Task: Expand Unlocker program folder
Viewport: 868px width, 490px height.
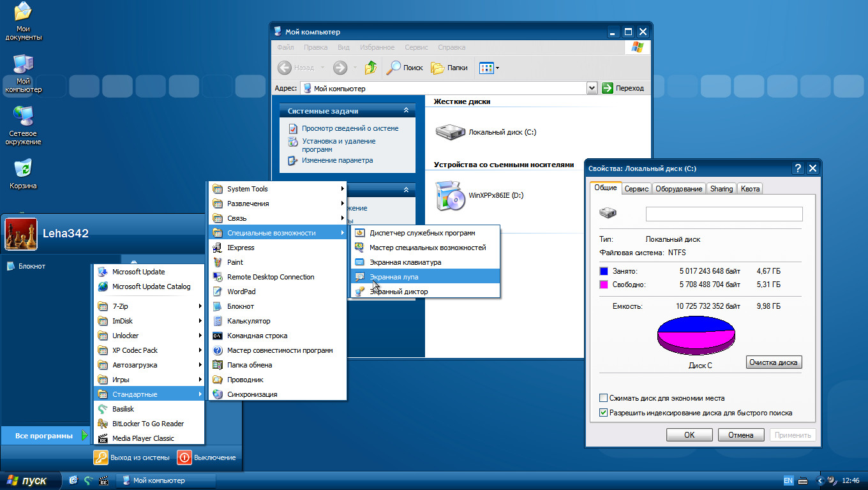Action: tap(149, 336)
